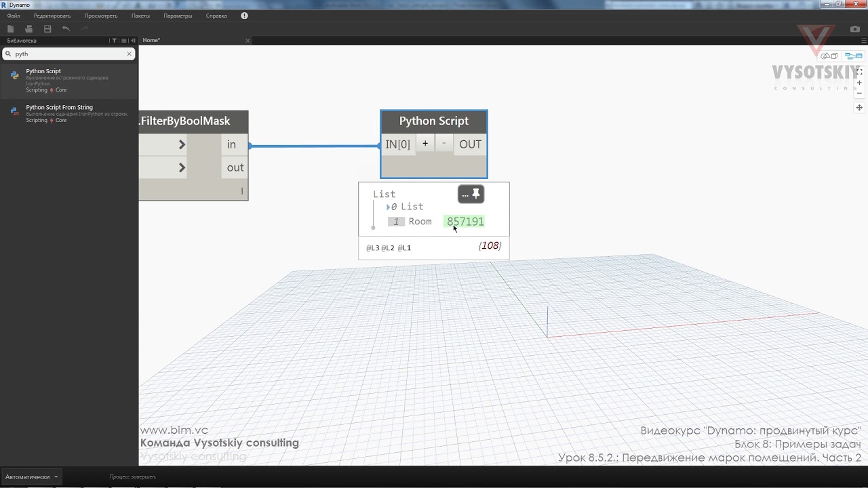
Task: Activate the pan mode tool
Action: (x=859, y=108)
